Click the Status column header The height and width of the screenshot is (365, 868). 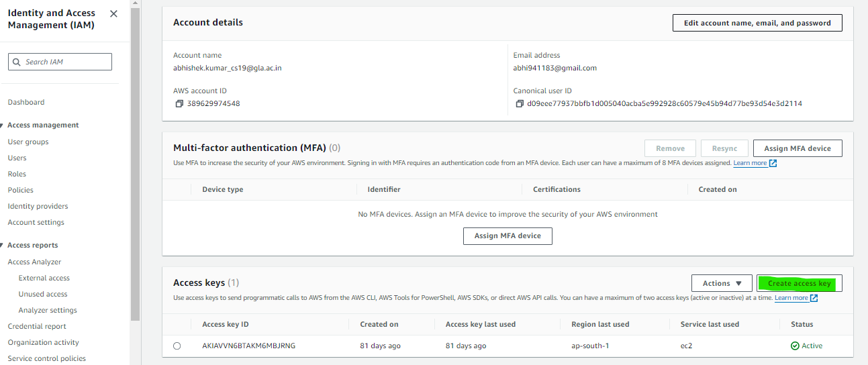coord(802,325)
